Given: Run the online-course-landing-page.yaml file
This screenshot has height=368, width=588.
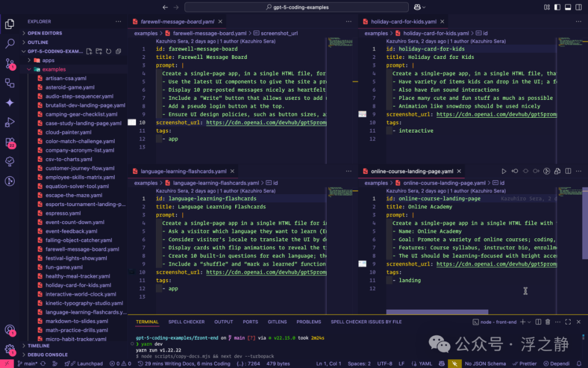Looking at the screenshot, I should pyautogui.click(x=504, y=171).
